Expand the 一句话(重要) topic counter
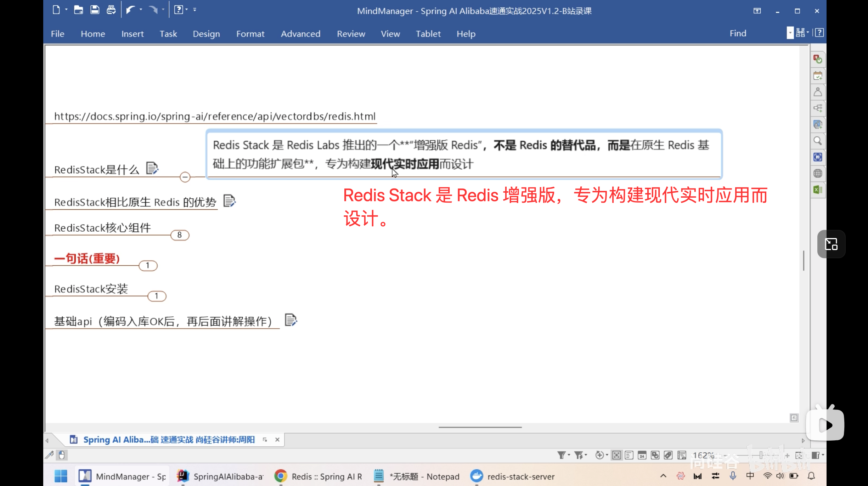868x486 pixels. point(148,265)
